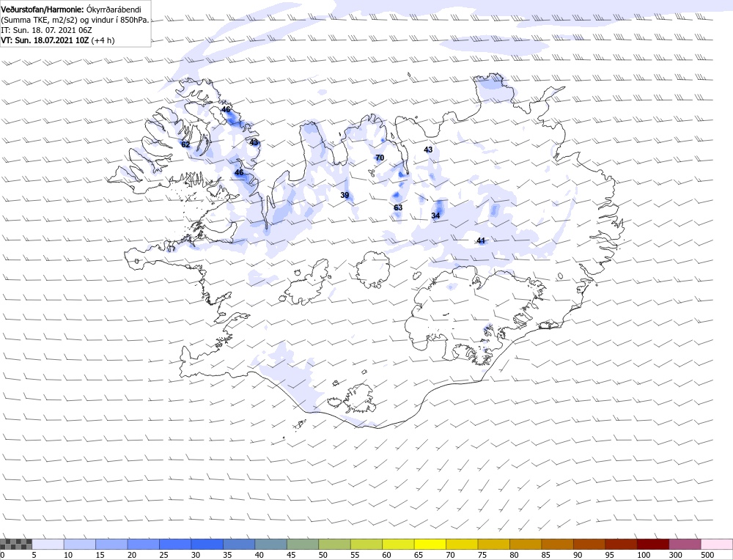
Task: Pick the dark red swatch between 95 and 100
Action: tap(621, 544)
